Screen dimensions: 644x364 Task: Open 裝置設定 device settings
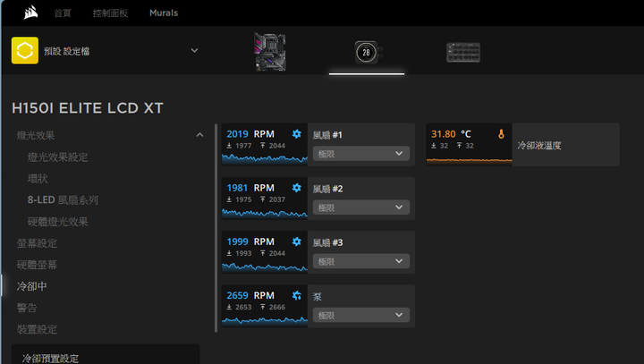point(37,329)
